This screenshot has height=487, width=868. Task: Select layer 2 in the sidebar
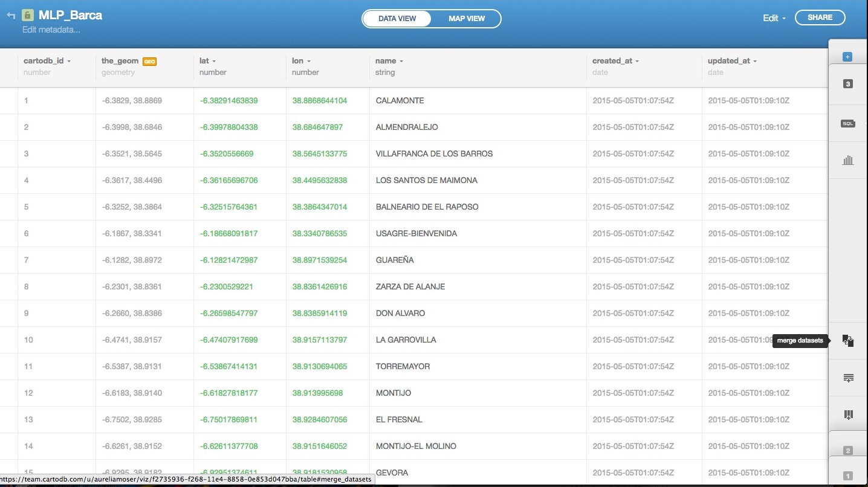847,451
